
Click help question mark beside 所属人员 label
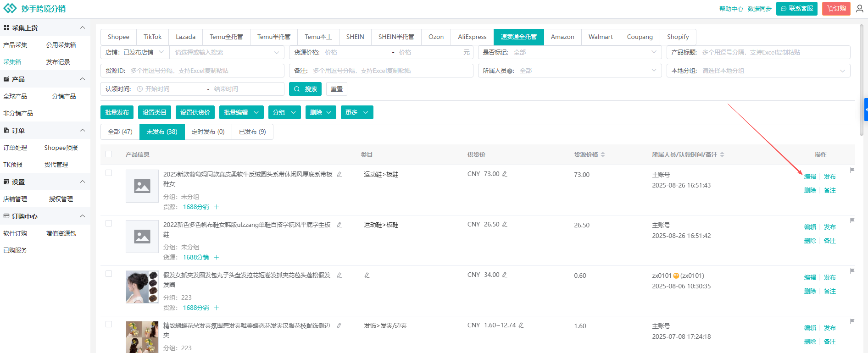(510, 71)
